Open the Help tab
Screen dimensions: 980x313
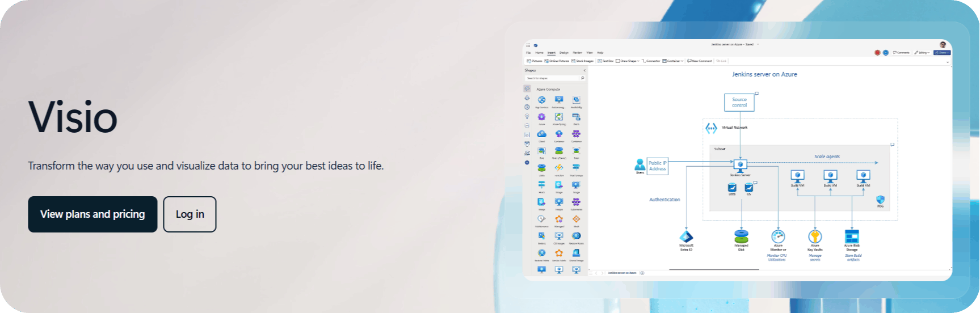pos(600,53)
